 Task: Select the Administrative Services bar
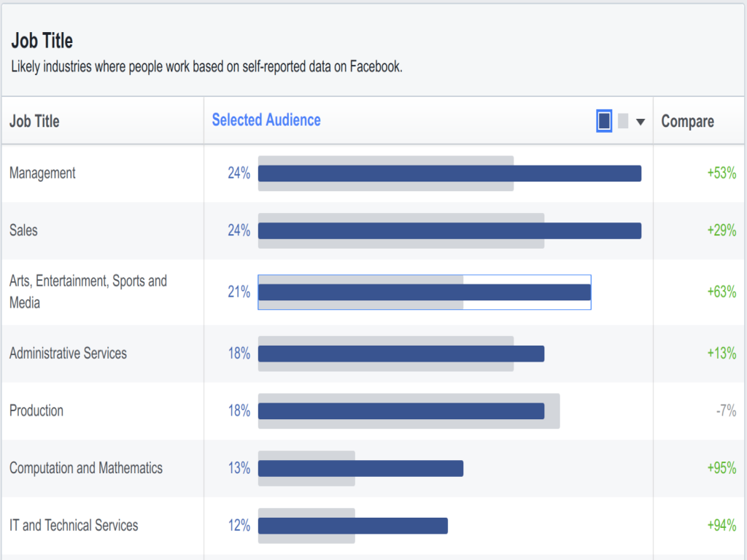(x=401, y=354)
